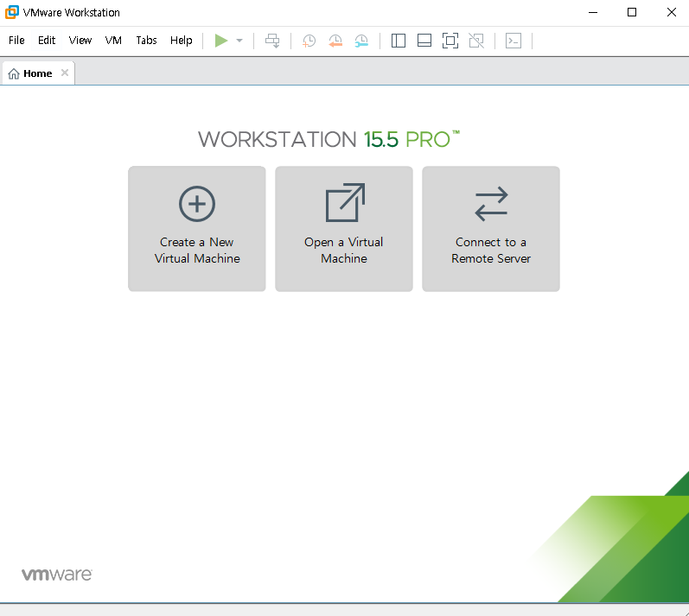Open the VM menu
Viewport: 689px width, 616px height.
click(113, 41)
